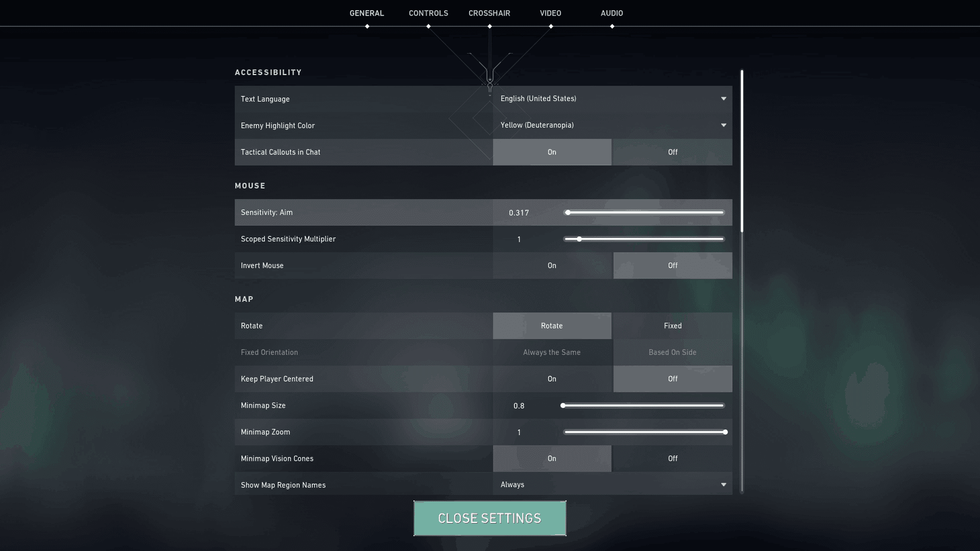Click the Minimap Size value 0.8

point(519,406)
